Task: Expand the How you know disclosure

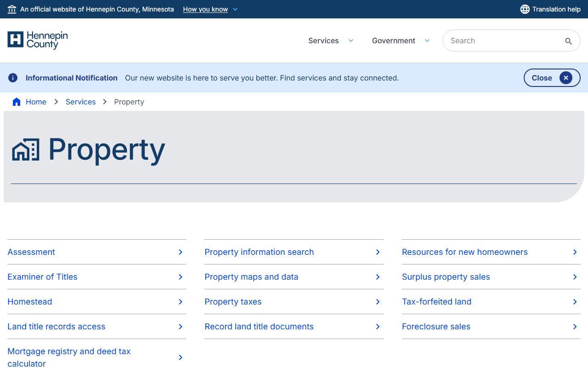Action: (210, 9)
